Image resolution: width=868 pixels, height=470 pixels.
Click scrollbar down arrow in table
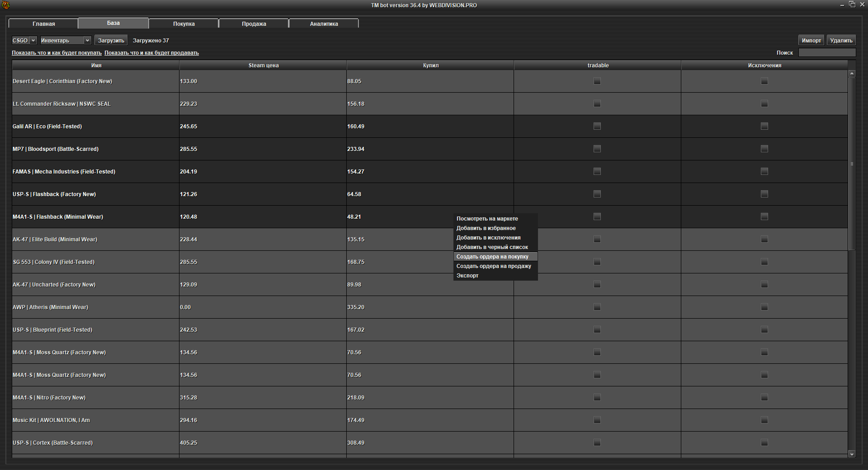coord(852,454)
